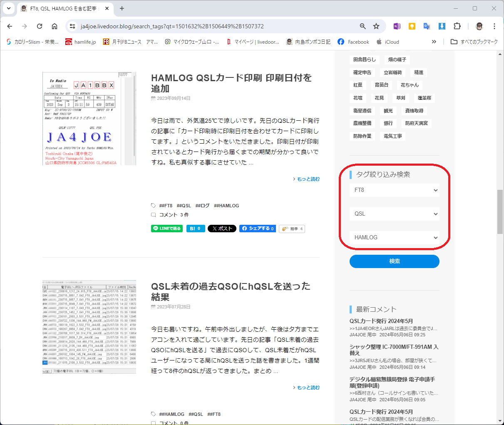Open the Facebook bookmark
The image size is (504, 425).
click(353, 42)
